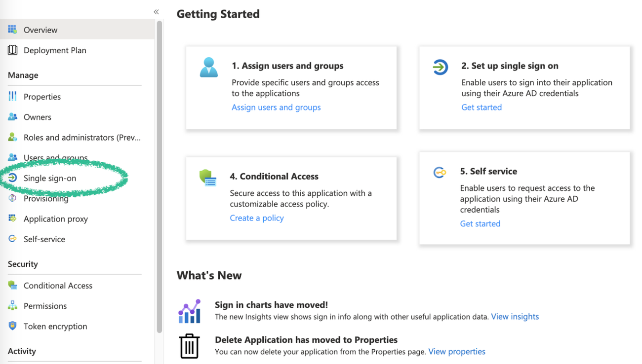Click the Owners people icon
Viewport: 642px width, 364px height.
[x=12, y=117]
